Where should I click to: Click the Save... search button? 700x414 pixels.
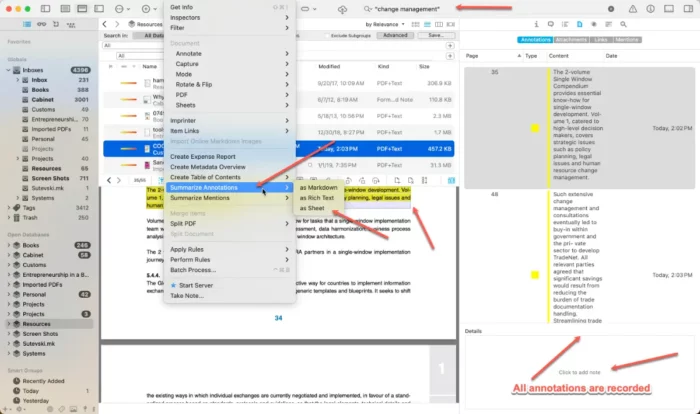[x=436, y=35]
